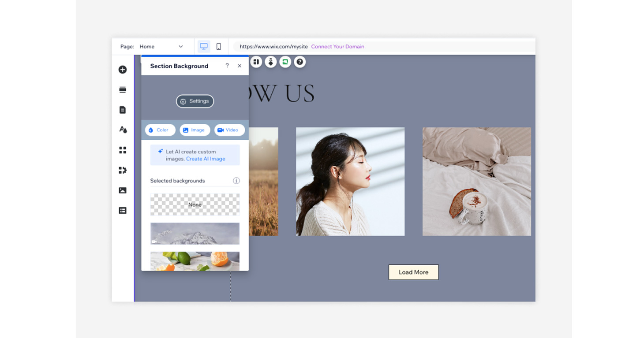The width and height of the screenshot is (644, 338).
Task: Open the Site Design icon
Action: [123, 130]
